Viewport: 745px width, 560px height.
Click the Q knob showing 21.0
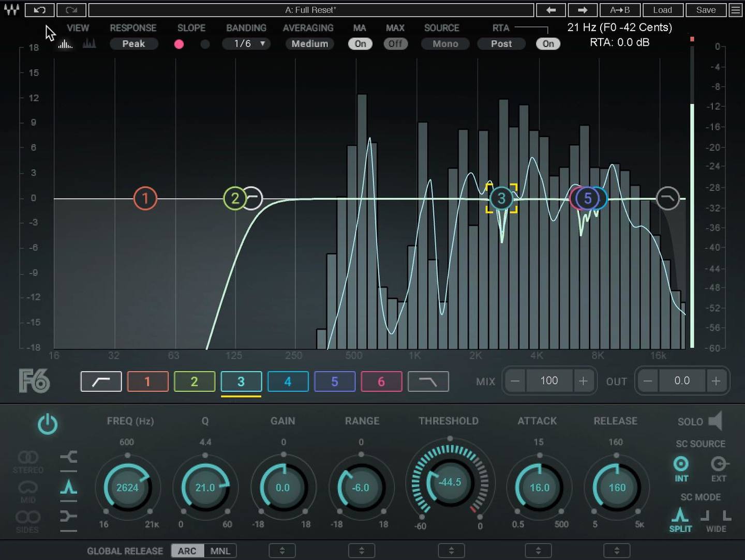click(x=205, y=487)
